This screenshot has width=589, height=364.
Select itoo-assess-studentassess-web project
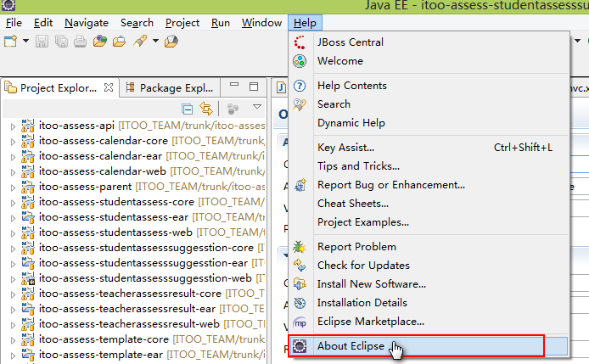[x=115, y=232]
